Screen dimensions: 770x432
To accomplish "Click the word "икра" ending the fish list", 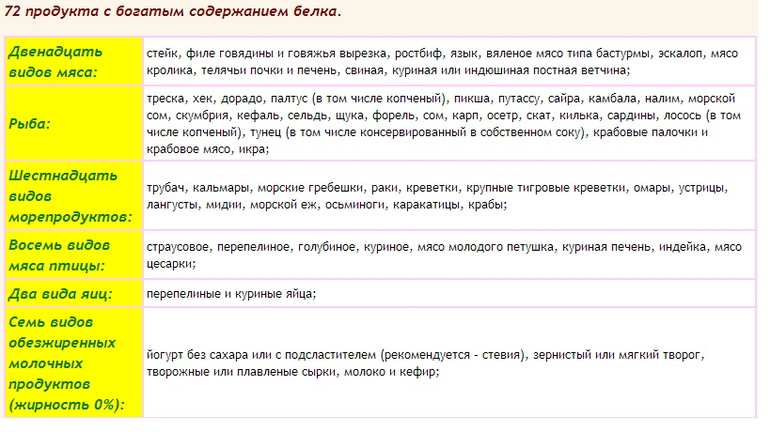I will 252,148.
